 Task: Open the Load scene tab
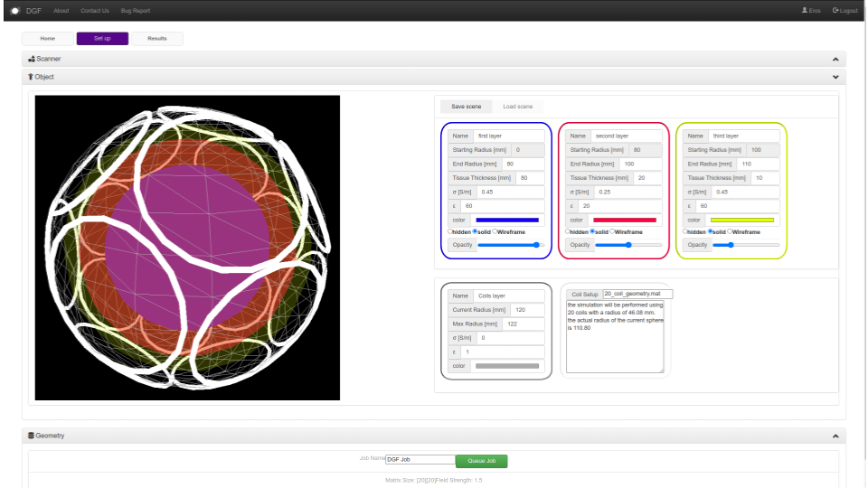[518, 107]
